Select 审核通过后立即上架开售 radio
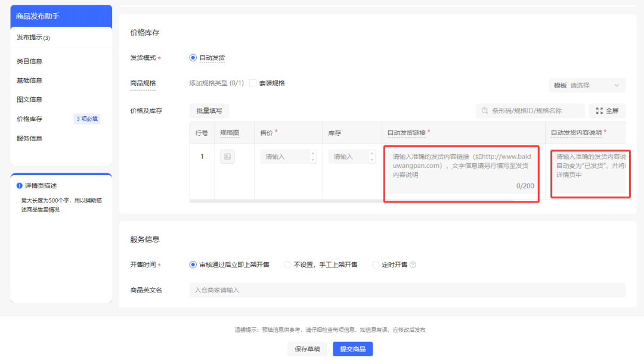The image size is (644, 364). (x=193, y=265)
